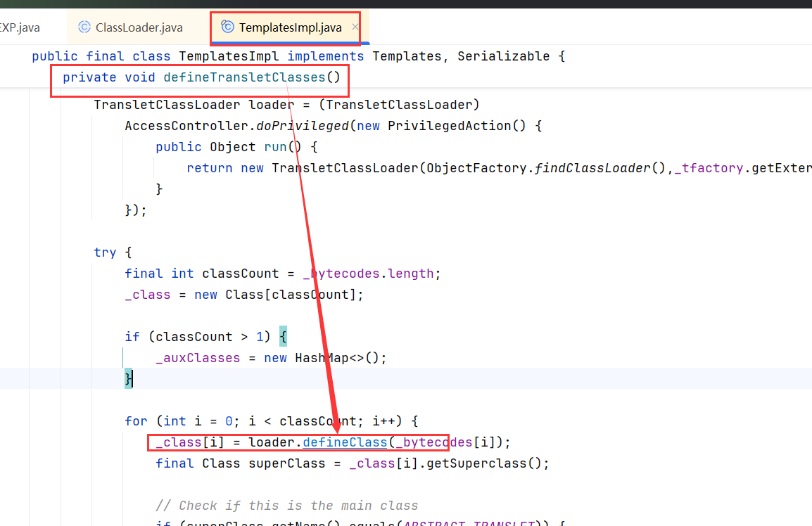Image resolution: width=812 pixels, height=526 pixels.
Task: Switch to the EXP.java tab
Action: tap(20, 27)
